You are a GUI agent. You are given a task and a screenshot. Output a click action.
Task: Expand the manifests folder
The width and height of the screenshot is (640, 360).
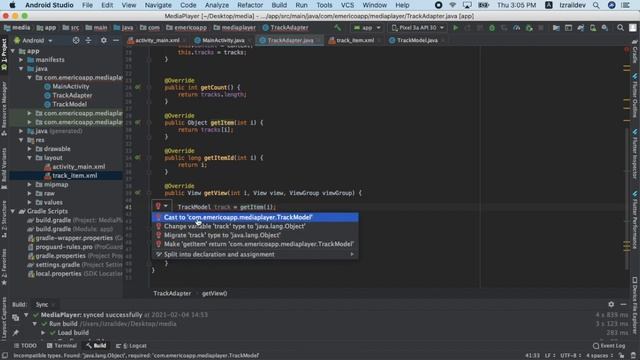tap(21, 60)
